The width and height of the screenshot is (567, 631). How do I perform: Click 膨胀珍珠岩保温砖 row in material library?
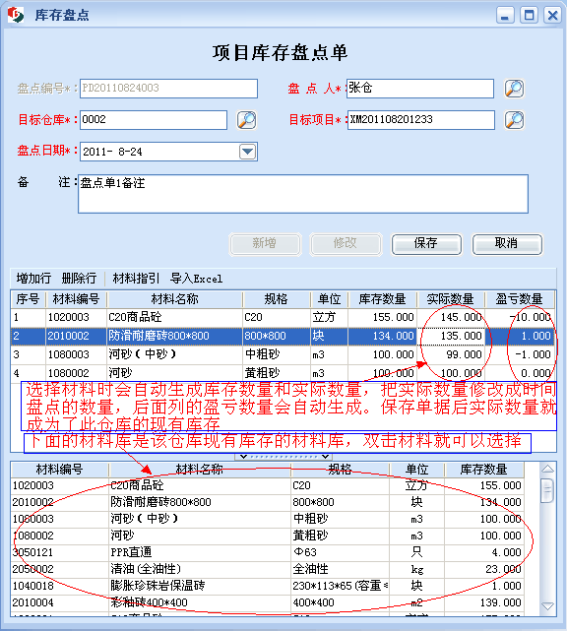268,586
